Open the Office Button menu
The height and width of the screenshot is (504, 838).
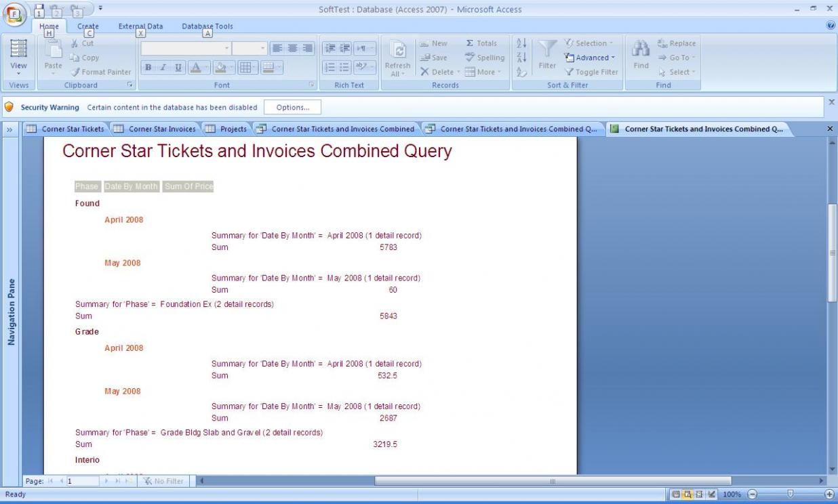(x=14, y=14)
